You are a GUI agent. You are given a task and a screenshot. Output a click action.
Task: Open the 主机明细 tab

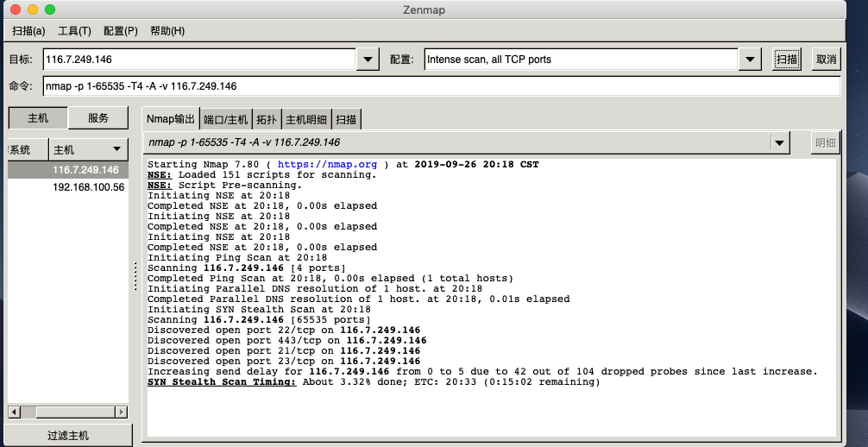coord(306,120)
